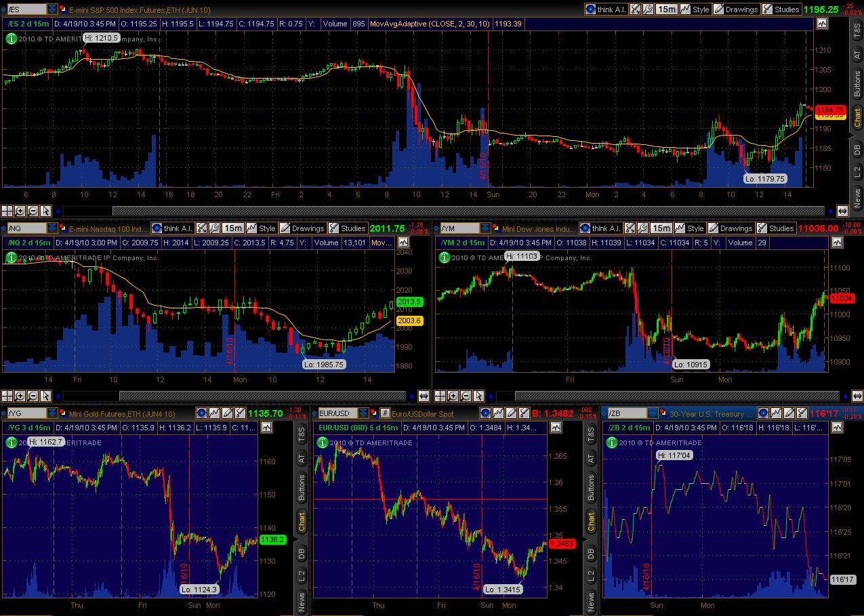864x616 pixels.
Task: Select the pointer arrow tool below the /NQ chart
Action: click(x=45, y=396)
